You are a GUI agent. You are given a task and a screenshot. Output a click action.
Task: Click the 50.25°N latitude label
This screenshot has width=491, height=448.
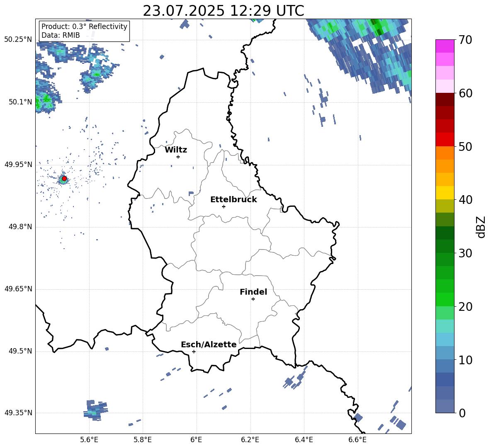click(18, 40)
